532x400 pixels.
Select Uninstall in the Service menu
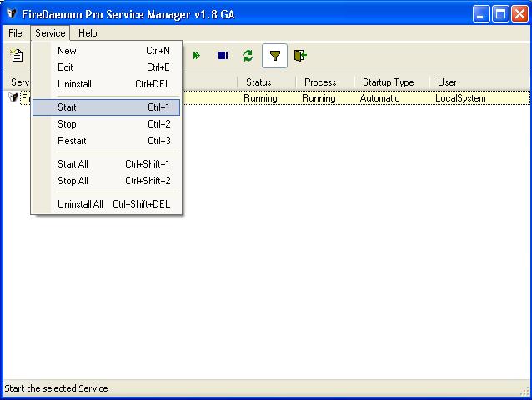106,84
